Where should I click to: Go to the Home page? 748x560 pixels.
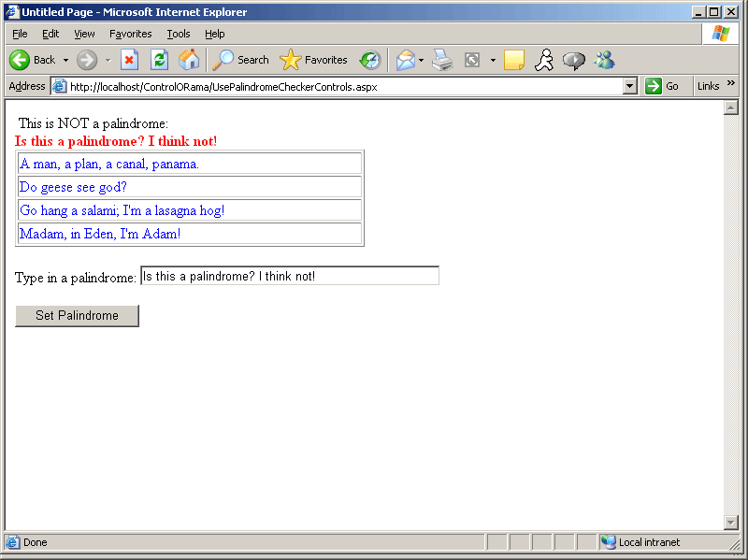pos(188,60)
